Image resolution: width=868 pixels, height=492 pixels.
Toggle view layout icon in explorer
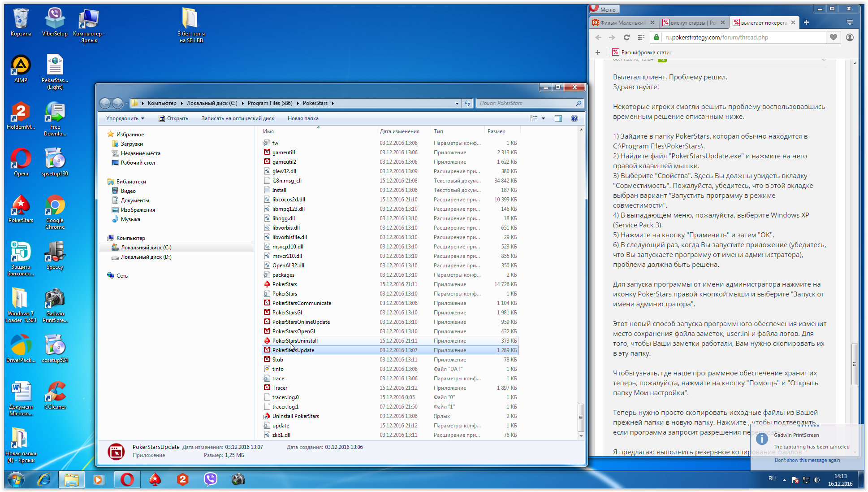(x=534, y=119)
